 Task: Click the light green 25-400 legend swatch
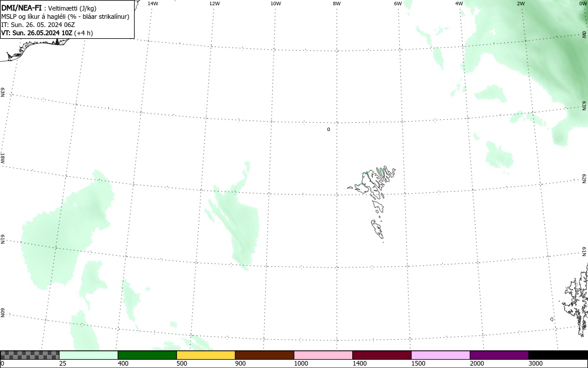tap(89, 355)
